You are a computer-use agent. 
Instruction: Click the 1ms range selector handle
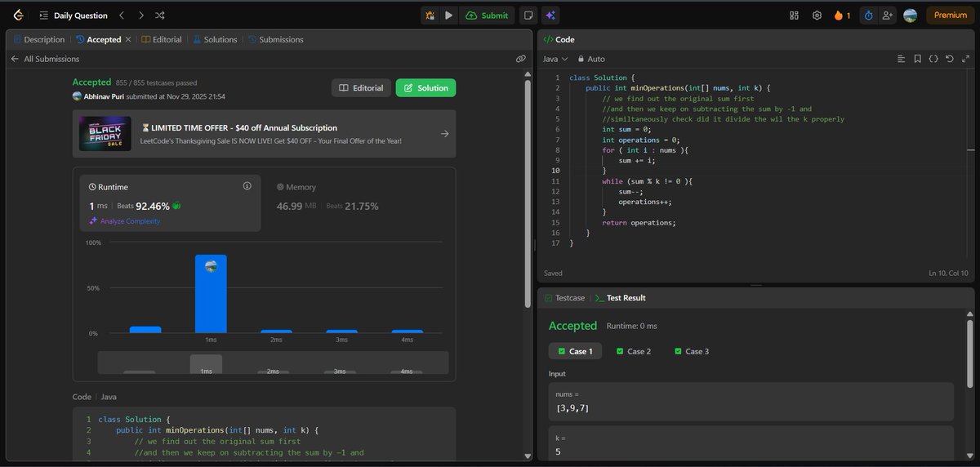point(206,365)
